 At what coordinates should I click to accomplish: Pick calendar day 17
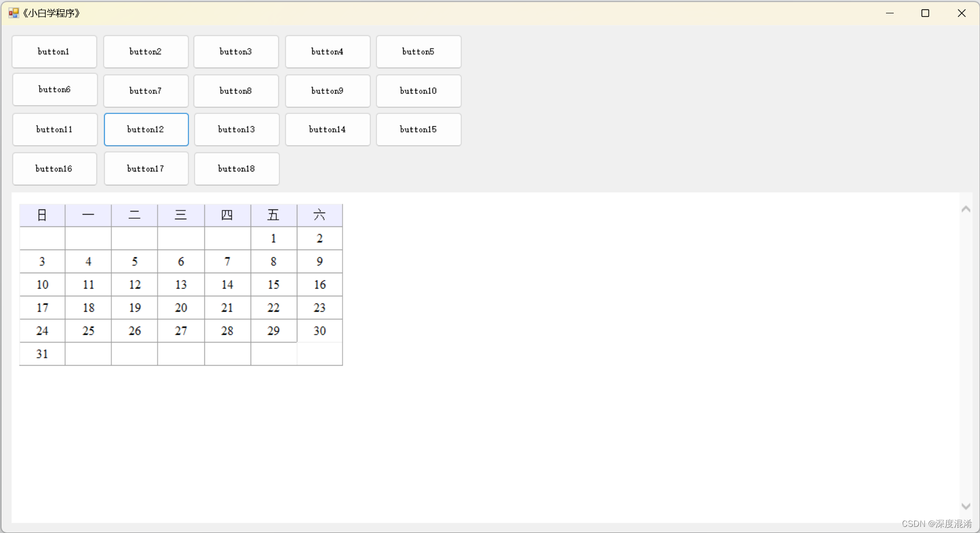pos(42,308)
